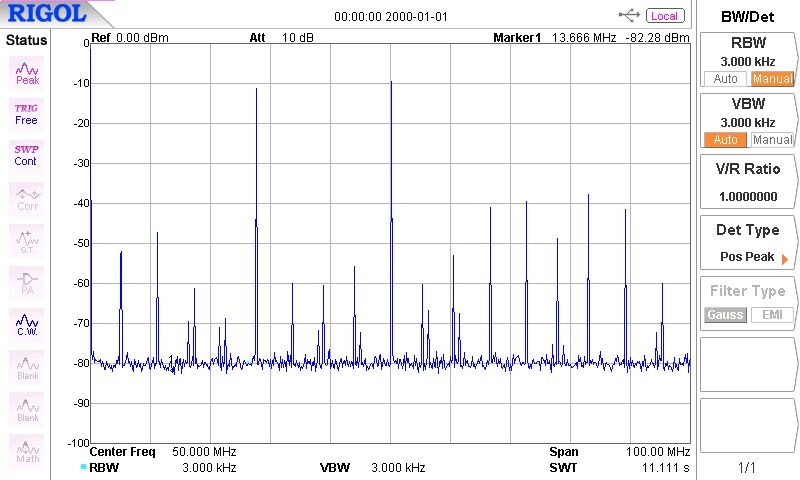Click the Local mode button
The height and width of the screenshot is (480, 800).
click(x=664, y=15)
